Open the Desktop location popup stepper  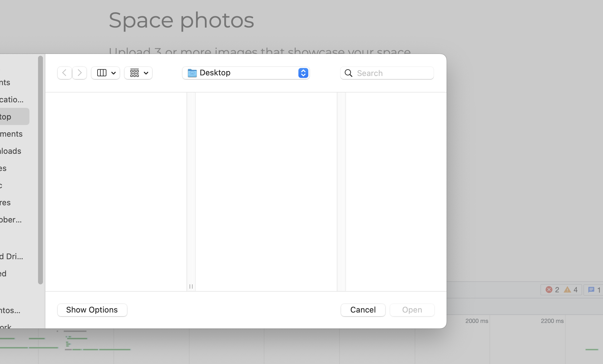click(x=303, y=73)
